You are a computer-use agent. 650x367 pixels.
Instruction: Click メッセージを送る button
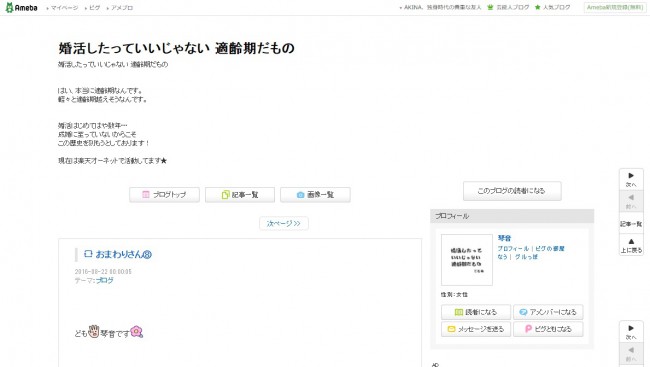click(476, 329)
